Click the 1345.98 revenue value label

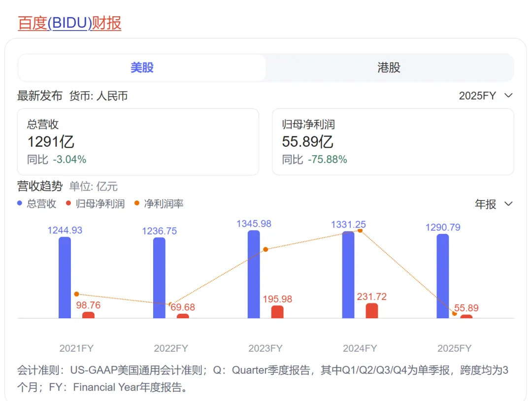[254, 224]
